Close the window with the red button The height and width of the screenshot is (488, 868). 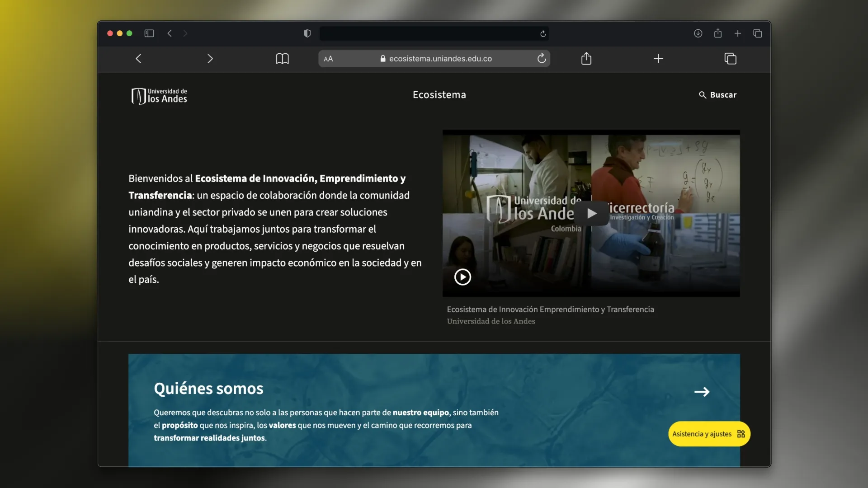(110, 33)
